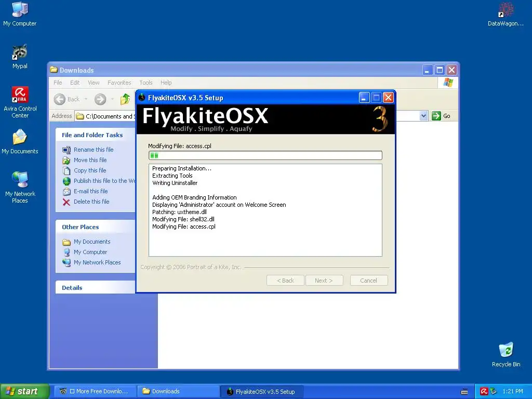Viewport: 532px width, 399px height.
Task: Click log line Writing Uninstaller
Action: click(x=175, y=183)
